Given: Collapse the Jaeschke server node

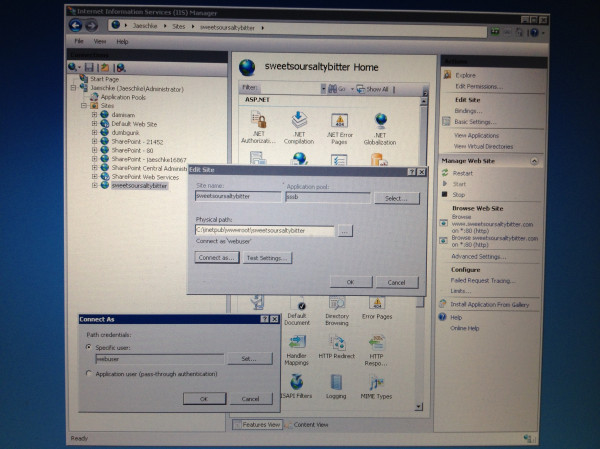Looking at the screenshot, I should coord(73,88).
